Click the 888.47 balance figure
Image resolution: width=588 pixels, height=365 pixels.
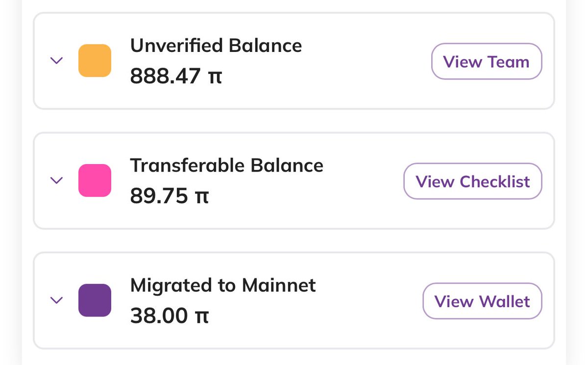[166, 76]
